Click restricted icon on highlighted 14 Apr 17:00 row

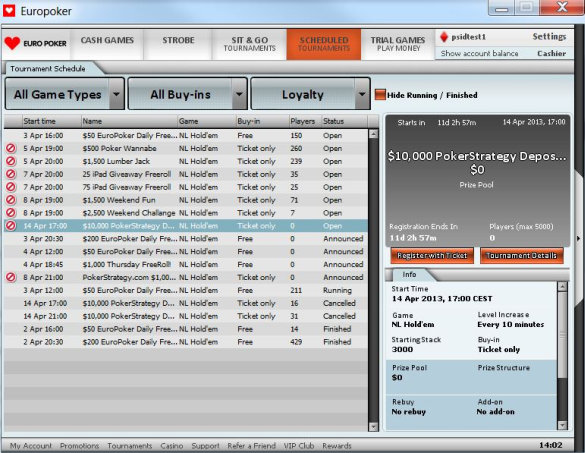[x=11, y=226]
